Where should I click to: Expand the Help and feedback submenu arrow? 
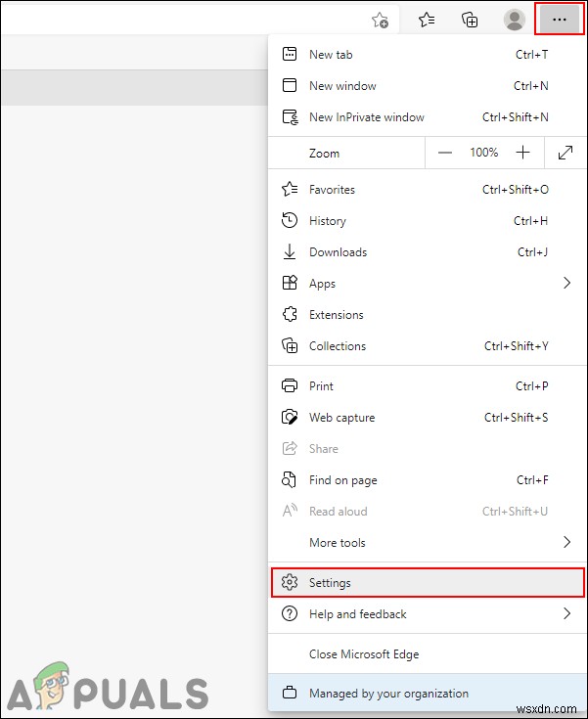tap(566, 614)
